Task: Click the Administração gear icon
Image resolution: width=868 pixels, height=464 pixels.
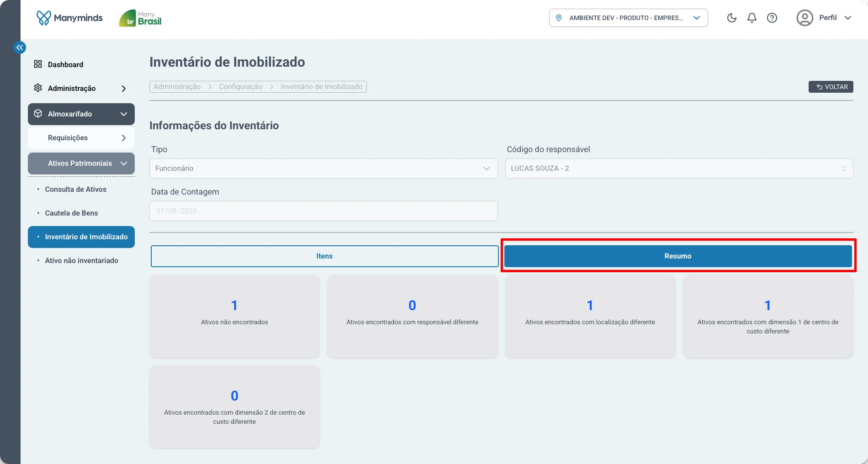Action: tap(38, 88)
